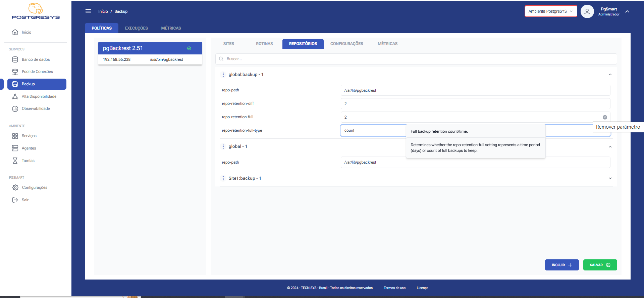Click the repo-path field under global - 1
Image resolution: width=644 pixels, height=298 pixels.
pyautogui.click(x=475, y=162)
